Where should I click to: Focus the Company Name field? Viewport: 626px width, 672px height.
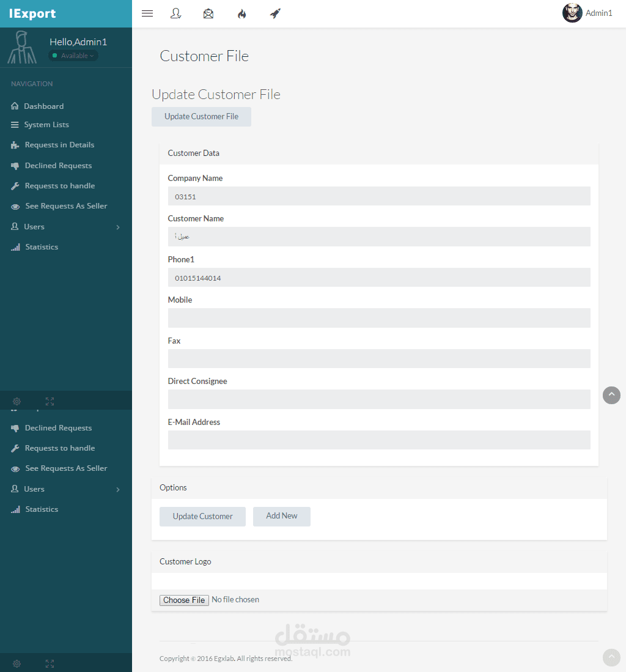379,196
